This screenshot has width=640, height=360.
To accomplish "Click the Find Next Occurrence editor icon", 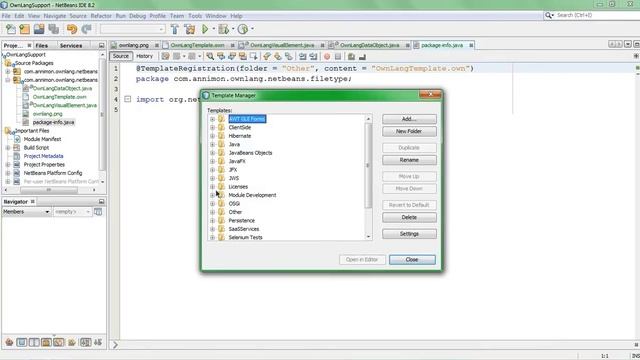I will click(x=232, y=56).
